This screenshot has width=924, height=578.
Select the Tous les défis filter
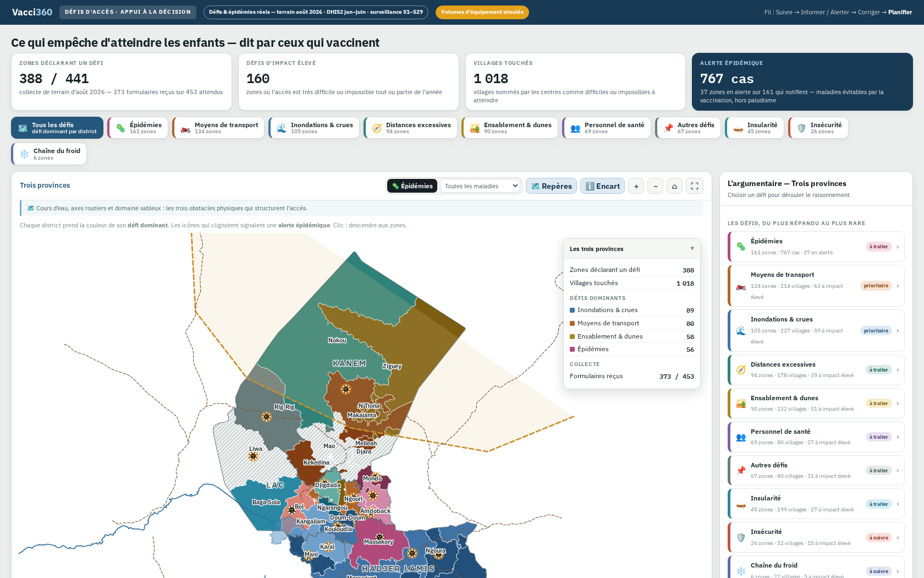57,128
